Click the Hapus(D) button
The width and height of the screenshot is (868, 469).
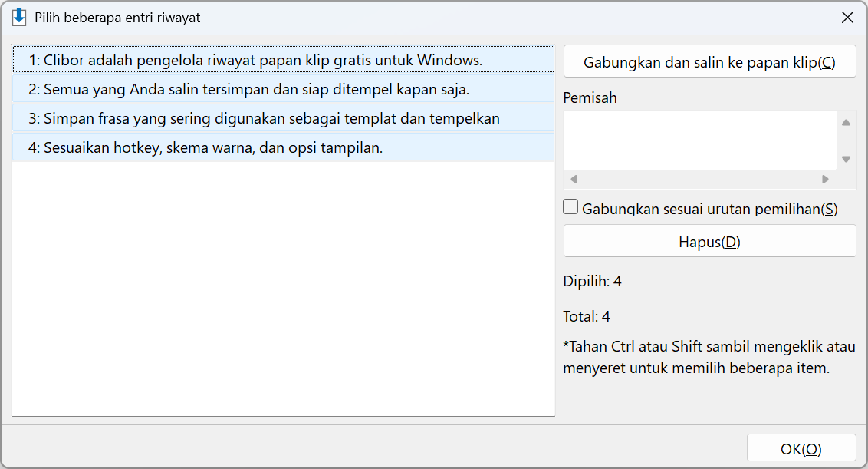pos(710,241)
